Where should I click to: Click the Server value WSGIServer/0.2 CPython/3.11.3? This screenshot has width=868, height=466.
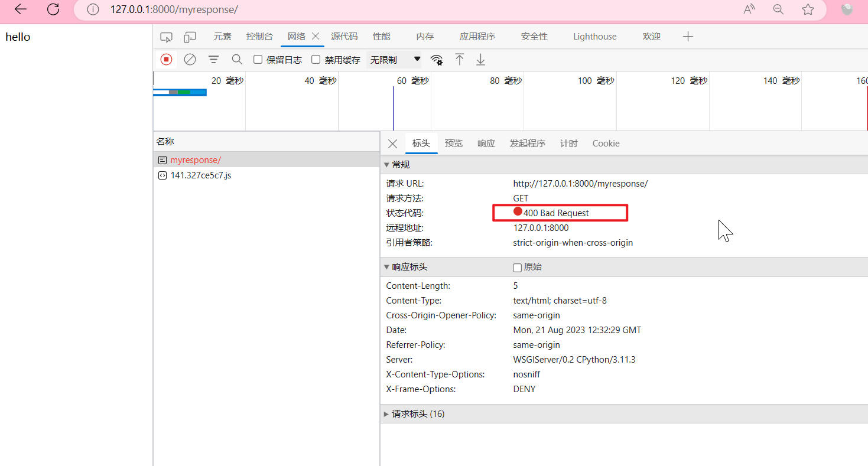[x=574, y=360]
